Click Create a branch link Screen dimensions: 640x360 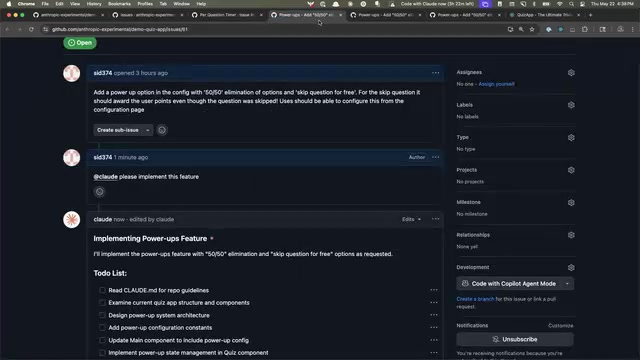pos(475,299)
